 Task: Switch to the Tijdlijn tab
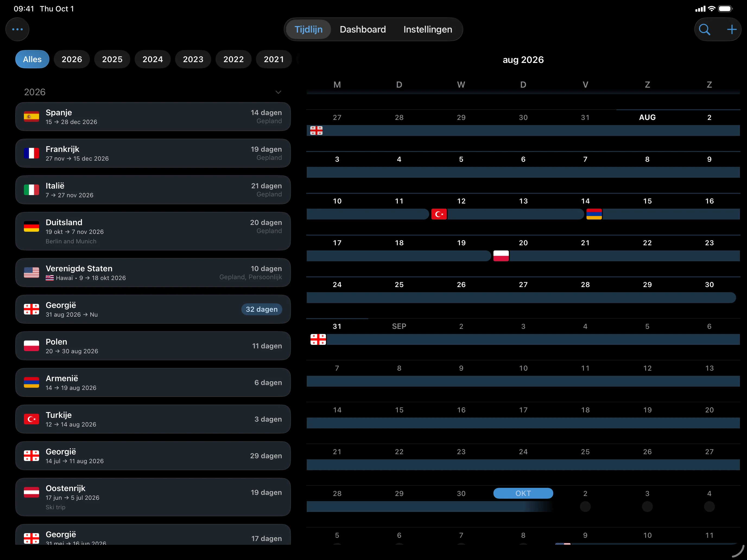point(308,29)
